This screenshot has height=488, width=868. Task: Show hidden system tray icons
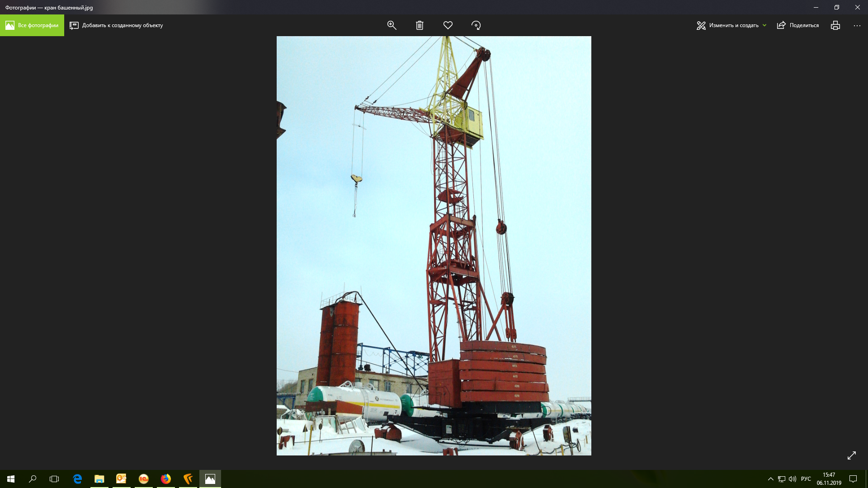pyautogui.click(x=770, y=479)
